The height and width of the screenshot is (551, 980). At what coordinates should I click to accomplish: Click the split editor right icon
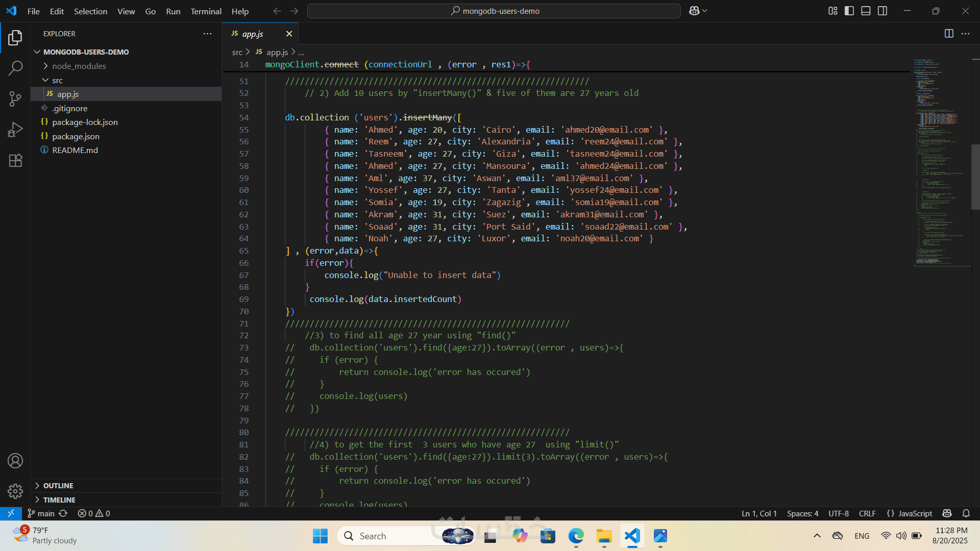coord(949,34)
